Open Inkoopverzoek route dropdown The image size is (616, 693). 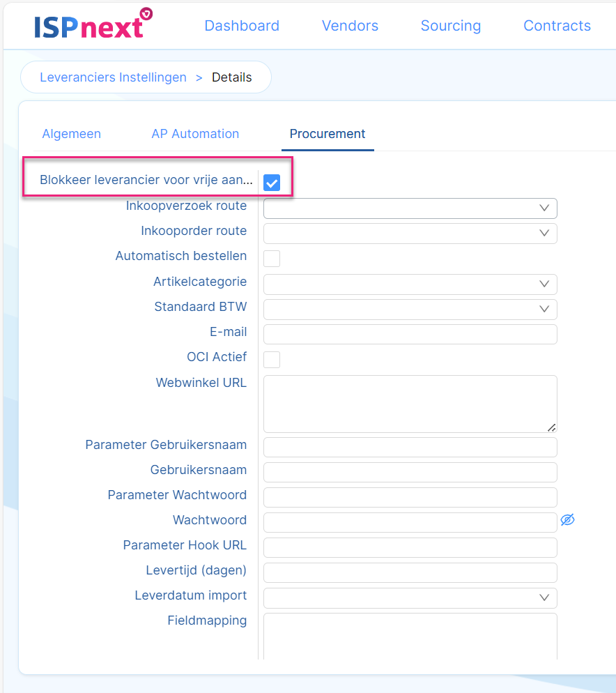(x=410, y=208)
